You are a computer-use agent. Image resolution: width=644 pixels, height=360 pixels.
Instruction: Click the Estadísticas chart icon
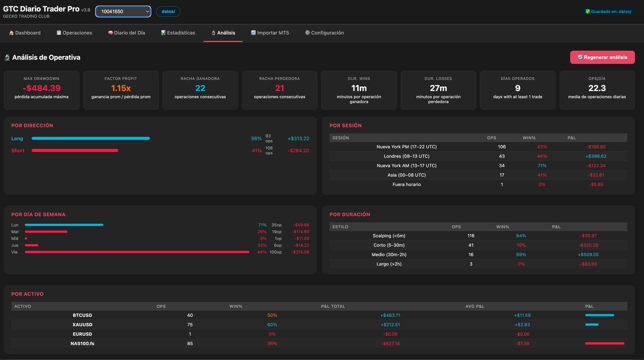click(163, 33)
